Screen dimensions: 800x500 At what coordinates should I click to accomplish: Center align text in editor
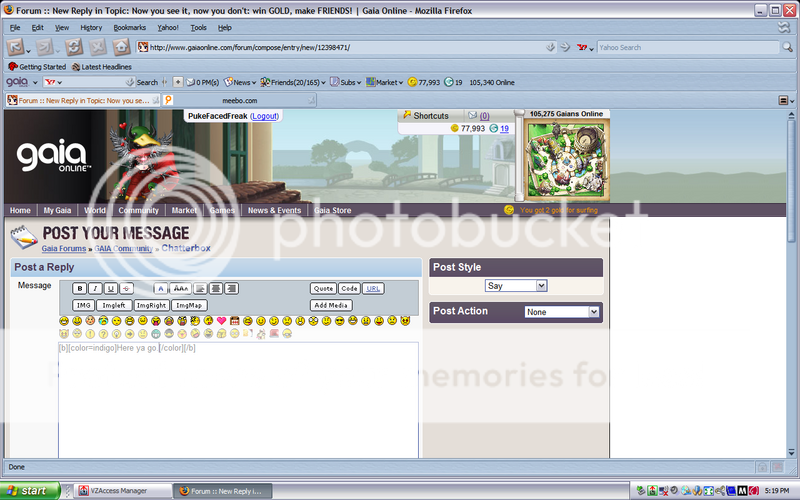pyautogui.click(x=216, y=288)
